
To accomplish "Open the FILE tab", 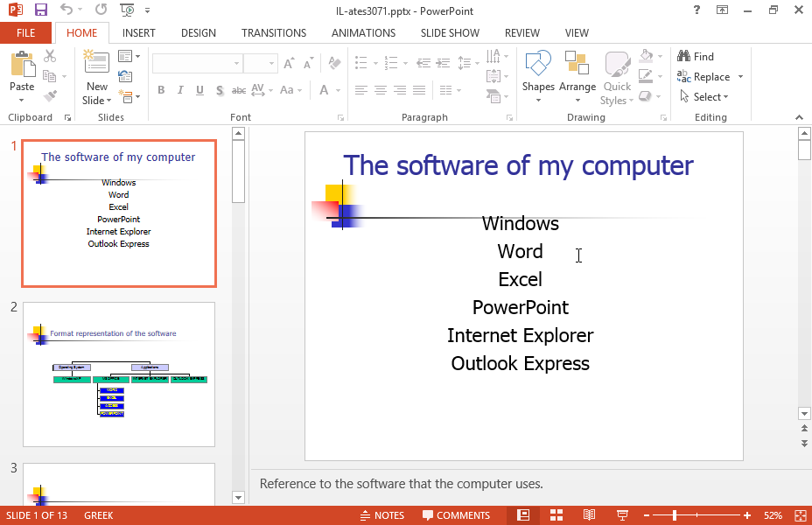I will [x=26, y=32].
